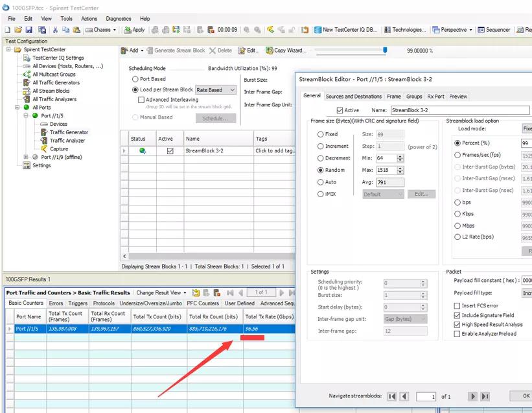
Task: Open the Chassis dropdown in the toolbar
Action: pos(101,30)
